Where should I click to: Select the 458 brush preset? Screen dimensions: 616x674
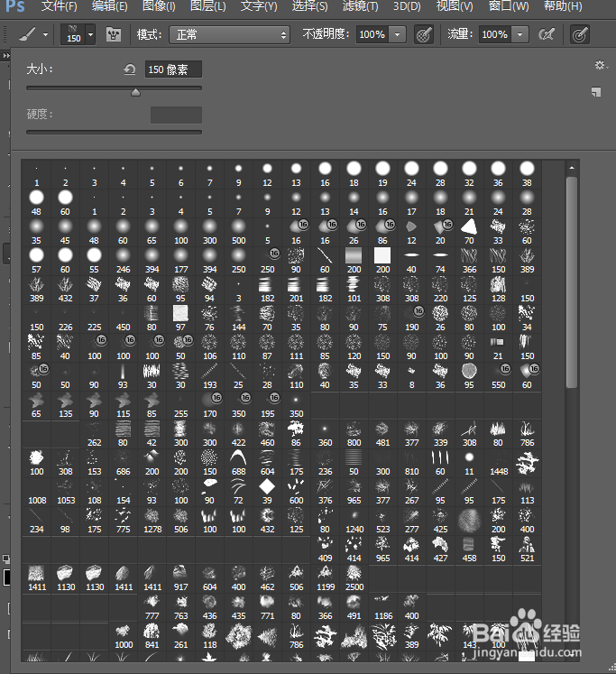pyautogui.click(x=469, y=549)
